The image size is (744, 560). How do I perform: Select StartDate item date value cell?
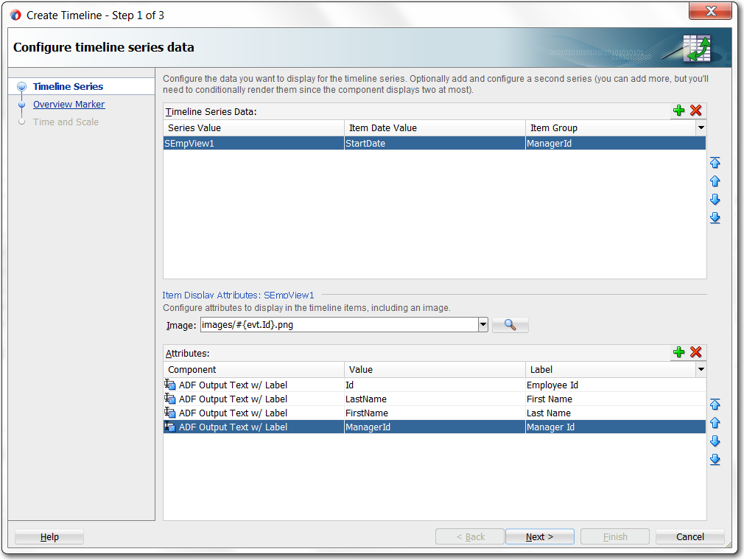[x=435, y=144]
